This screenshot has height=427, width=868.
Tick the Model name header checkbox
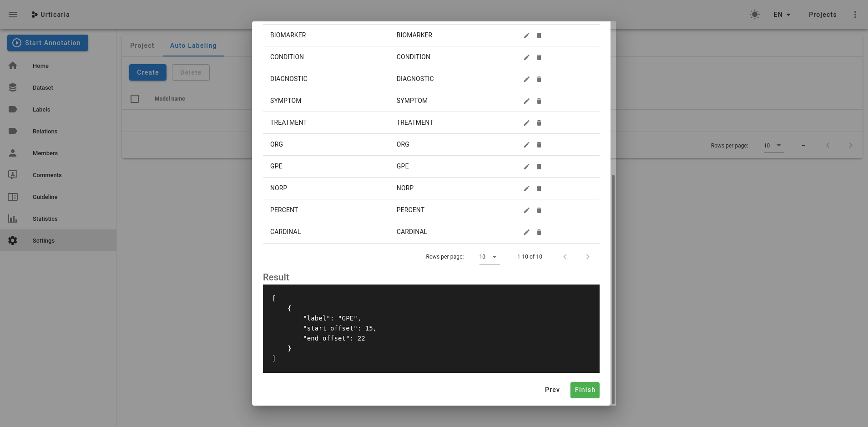point(135,99)
